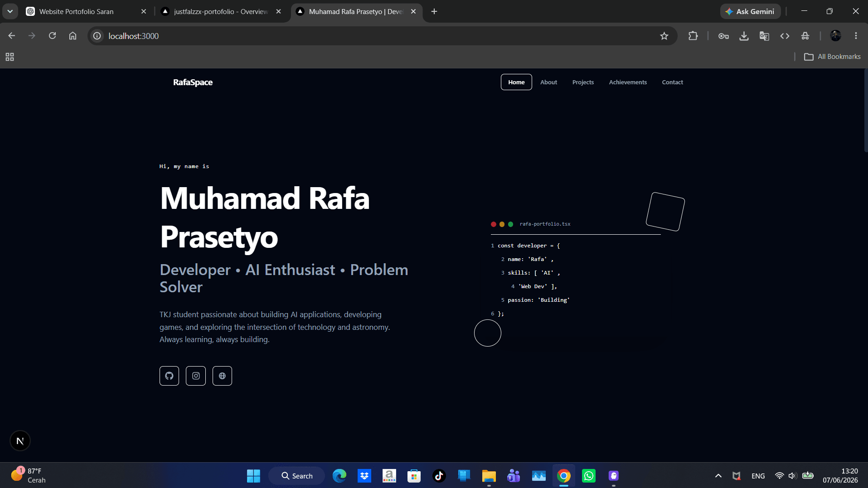Go back to the previous page
868x488 pixels.
(x=12, y=36)
